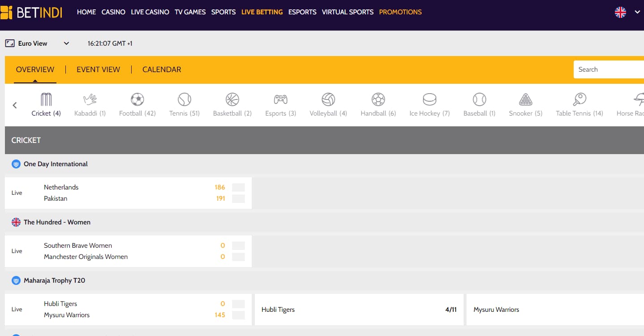The width and height of the screenshot is (644, 336).
Task: Open Hubli Tigers vs Mysuru Warriors match
Action: 128,310
